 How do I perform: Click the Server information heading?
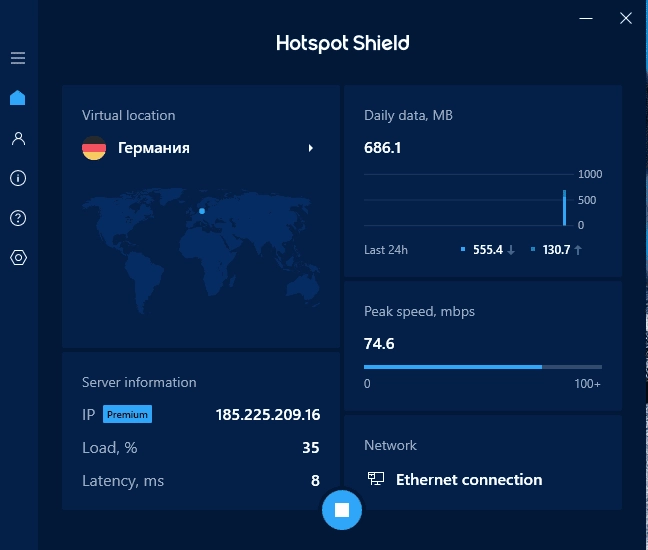click(x=139, y=382)
